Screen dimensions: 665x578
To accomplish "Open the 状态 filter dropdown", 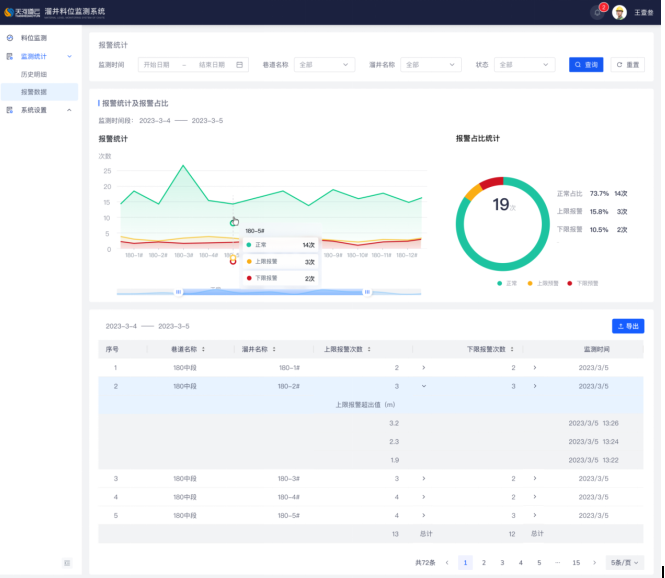I will coord(524,65).
